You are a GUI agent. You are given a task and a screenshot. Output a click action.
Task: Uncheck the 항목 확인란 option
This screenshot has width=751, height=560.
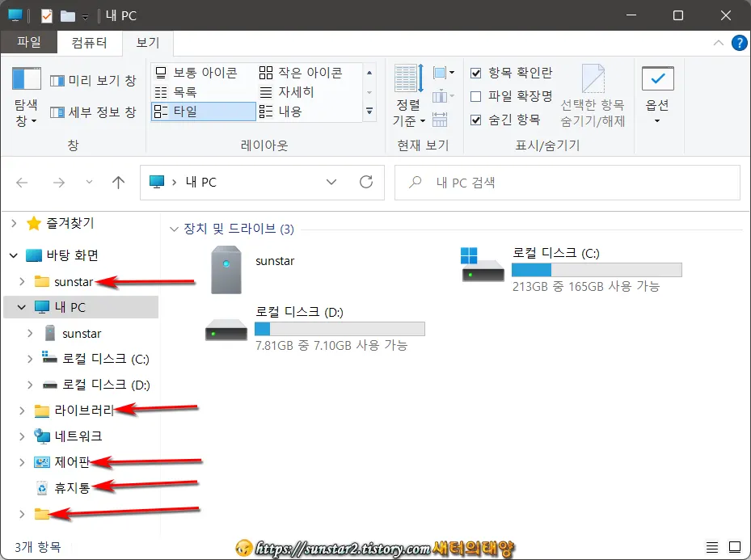coord(478,72)
